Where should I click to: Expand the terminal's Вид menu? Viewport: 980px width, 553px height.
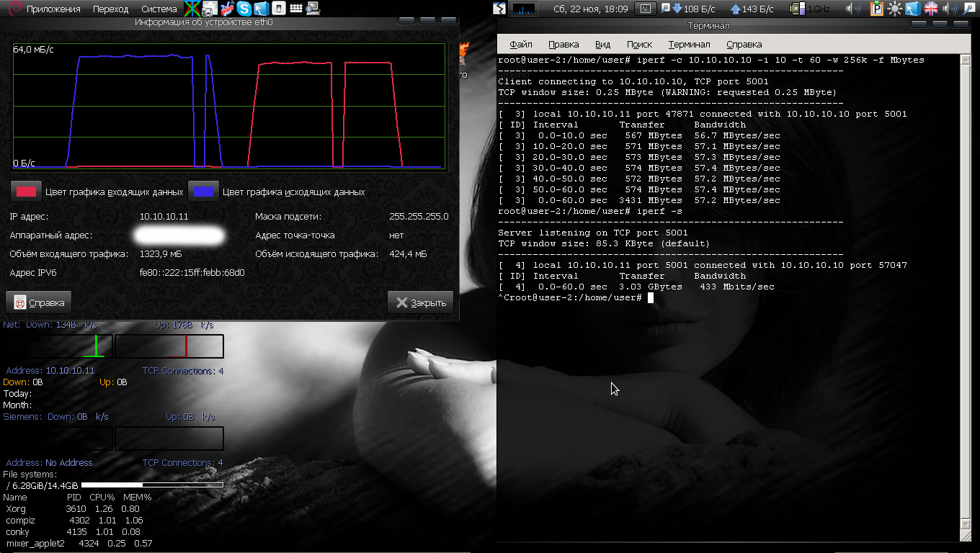point(602,44)
